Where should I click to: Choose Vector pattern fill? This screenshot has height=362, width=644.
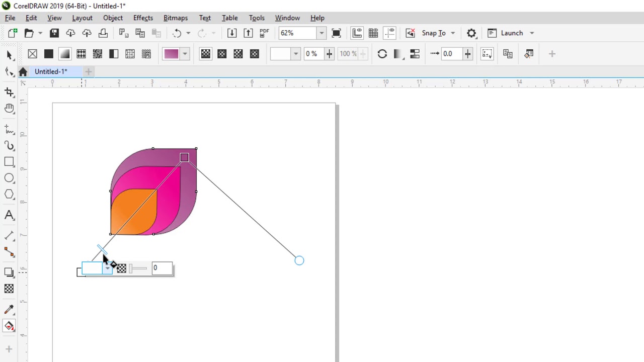point(81,54)
